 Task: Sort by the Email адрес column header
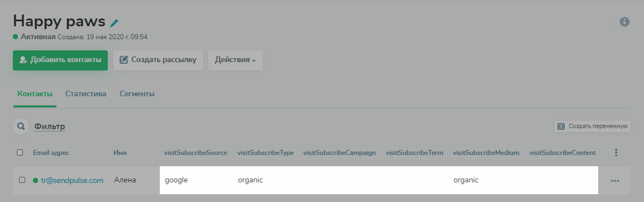[51, 153]
